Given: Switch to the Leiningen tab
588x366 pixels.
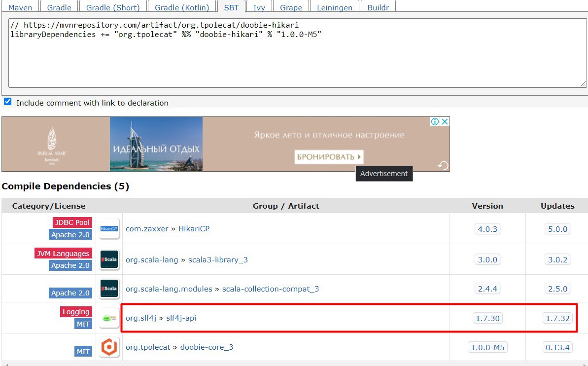Looking at the screenshot, I should 335,7.
